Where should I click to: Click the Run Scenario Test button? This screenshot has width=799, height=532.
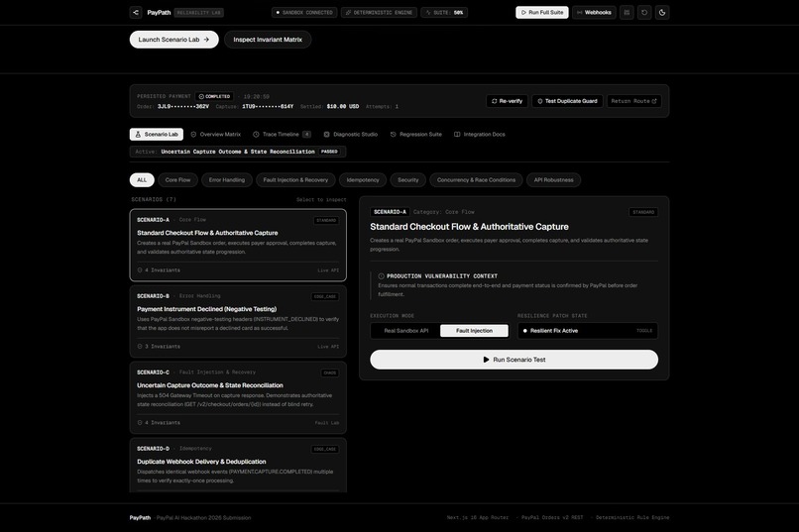pyautogui.click(x=514, y=360)
